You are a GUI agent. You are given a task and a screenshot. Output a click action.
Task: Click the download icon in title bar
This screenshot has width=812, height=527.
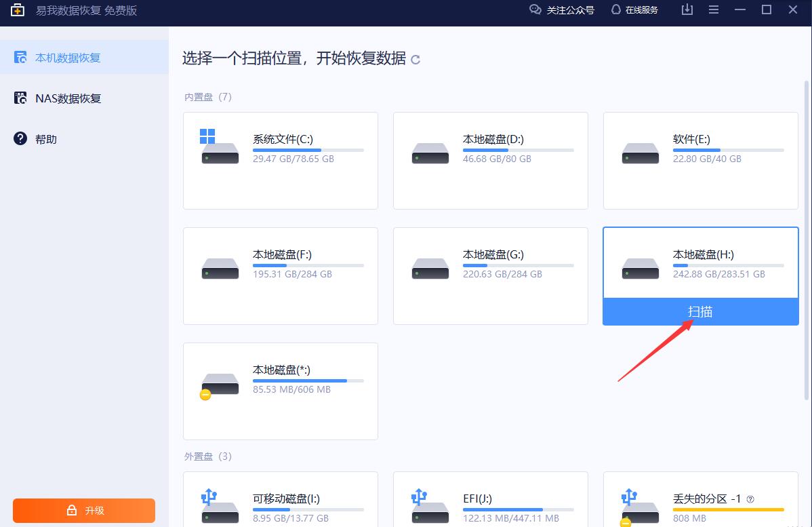click(x=687, y=9)
